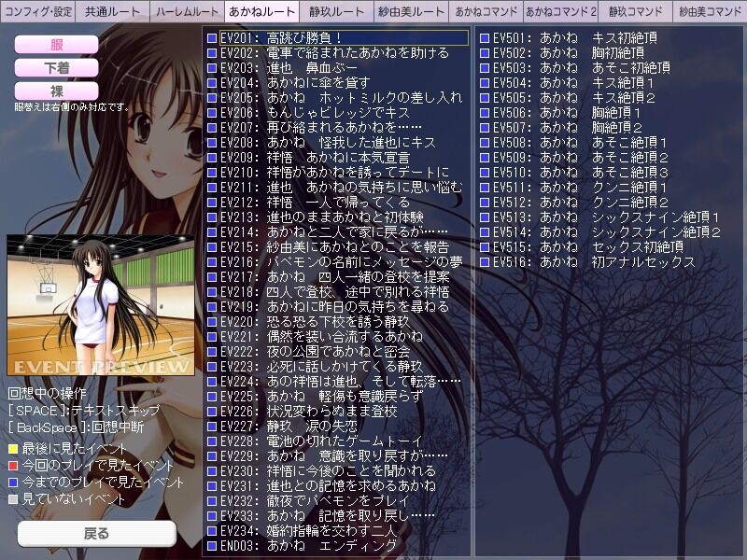The width and height of the screenshot is (747, 560).
Task: Click the blue marker beside EV509
Action: (x=485, y=158)
